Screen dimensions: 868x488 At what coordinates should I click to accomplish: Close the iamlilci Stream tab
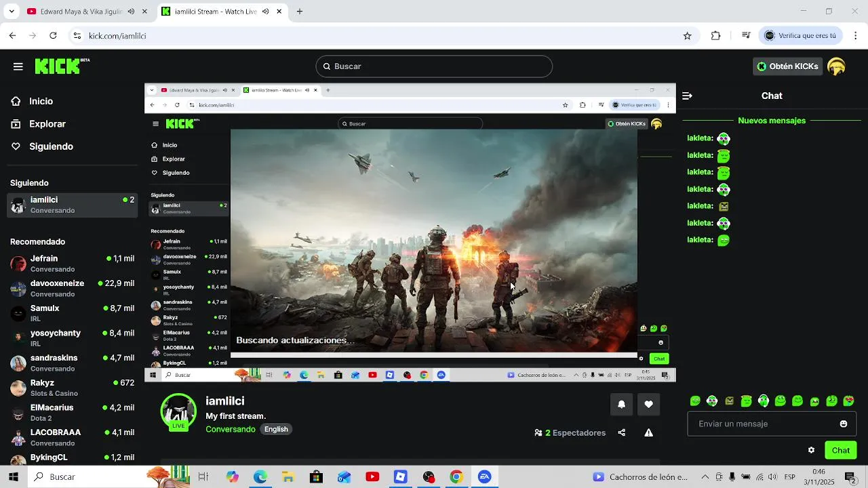tap(280, 12)
